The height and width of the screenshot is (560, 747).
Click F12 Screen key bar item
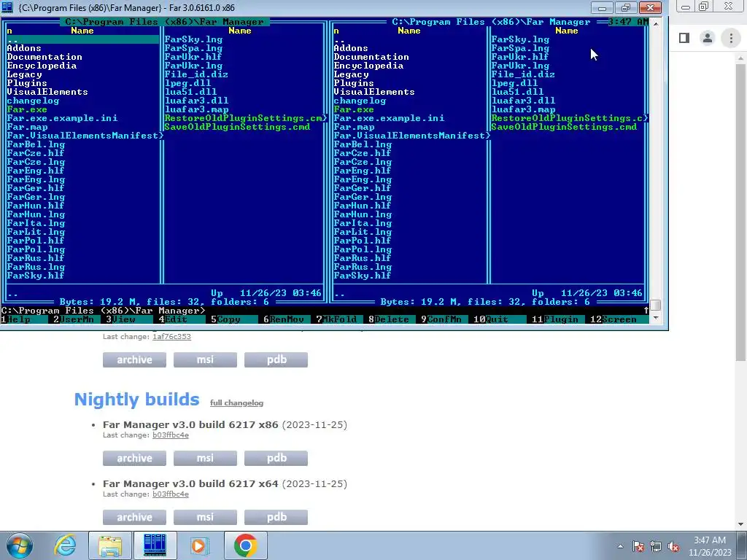(x=614, y=319)
